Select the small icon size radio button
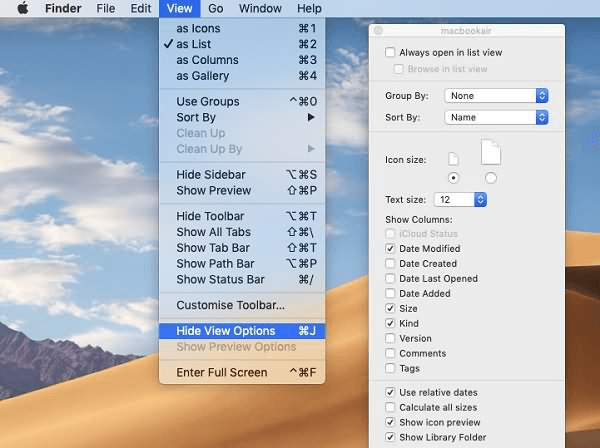Viewport: 600px width, 448px height. pos(453,178)
